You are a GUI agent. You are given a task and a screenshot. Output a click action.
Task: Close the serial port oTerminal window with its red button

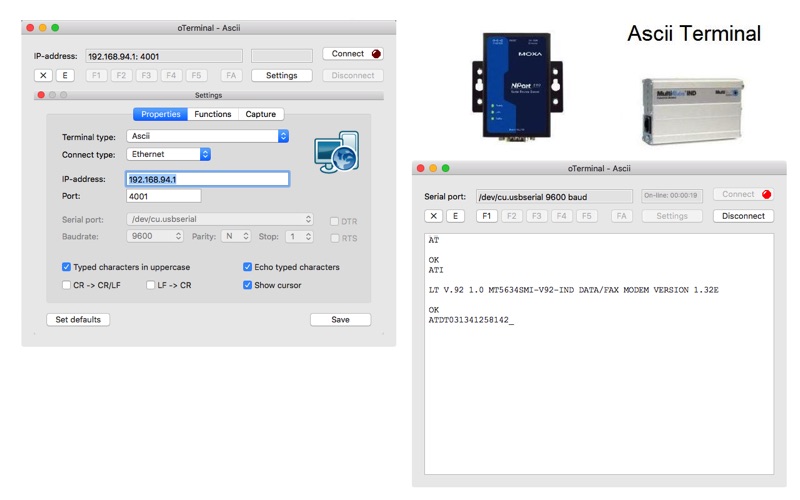[x=420, y=168]
